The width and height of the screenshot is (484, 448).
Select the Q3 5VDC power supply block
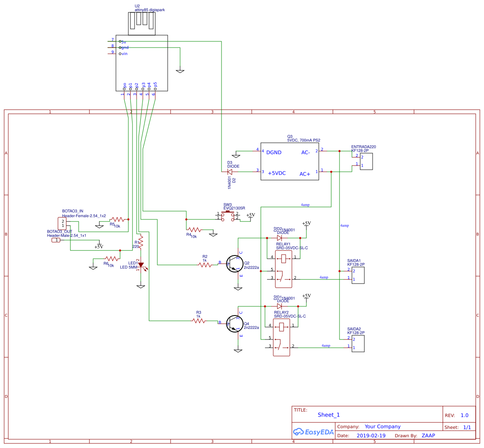(289, 161)
